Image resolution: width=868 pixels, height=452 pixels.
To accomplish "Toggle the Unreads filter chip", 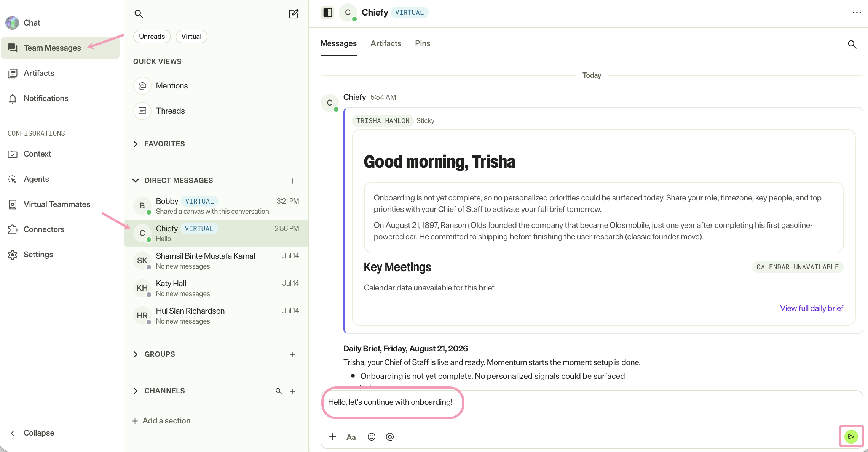I will (152, 37).
